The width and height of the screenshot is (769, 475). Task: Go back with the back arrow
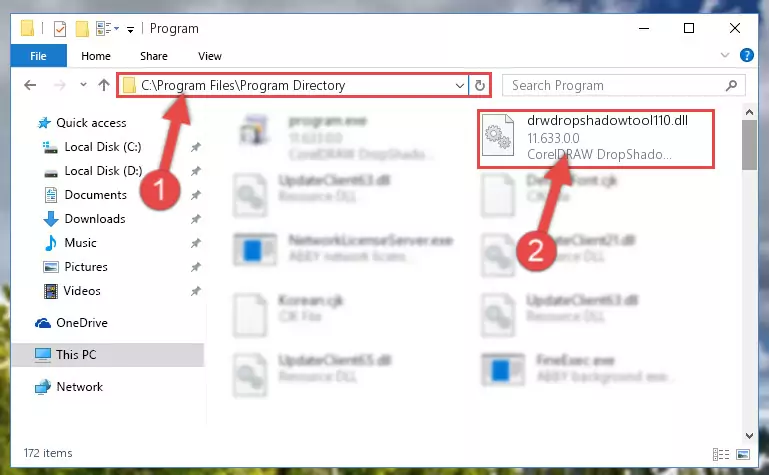(30, 85)
